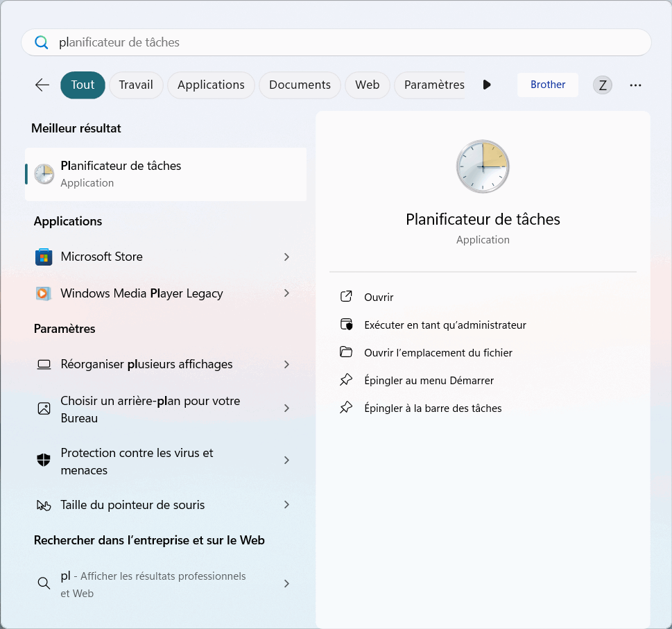Expand Réorganiser plusieurs affichages chevron
Screen dimensions: 672x629
click(286, 364)
